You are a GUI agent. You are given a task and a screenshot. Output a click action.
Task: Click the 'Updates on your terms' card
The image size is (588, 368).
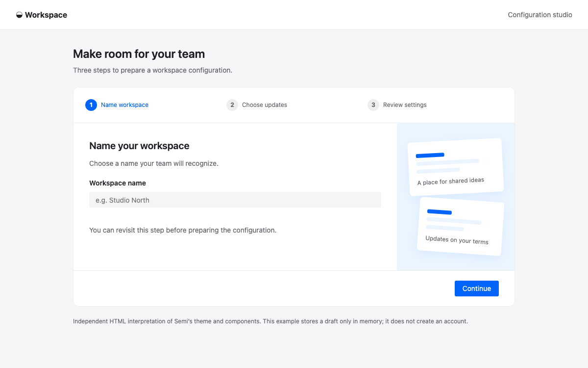tap(461, 226)
